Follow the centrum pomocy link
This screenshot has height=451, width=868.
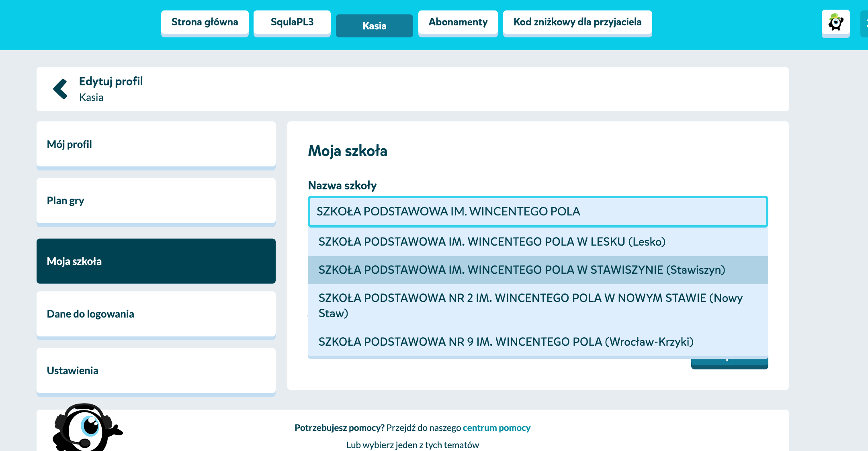coord(496,428)
